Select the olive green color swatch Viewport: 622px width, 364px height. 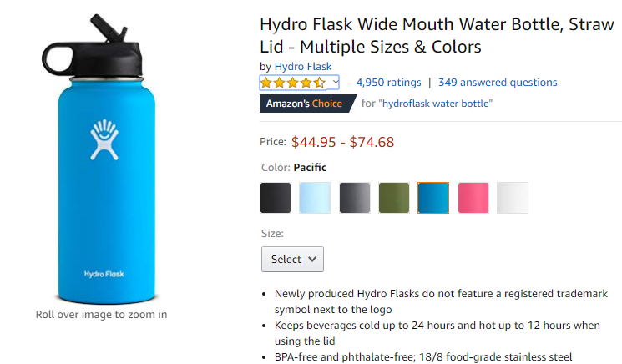click(394, 198)
